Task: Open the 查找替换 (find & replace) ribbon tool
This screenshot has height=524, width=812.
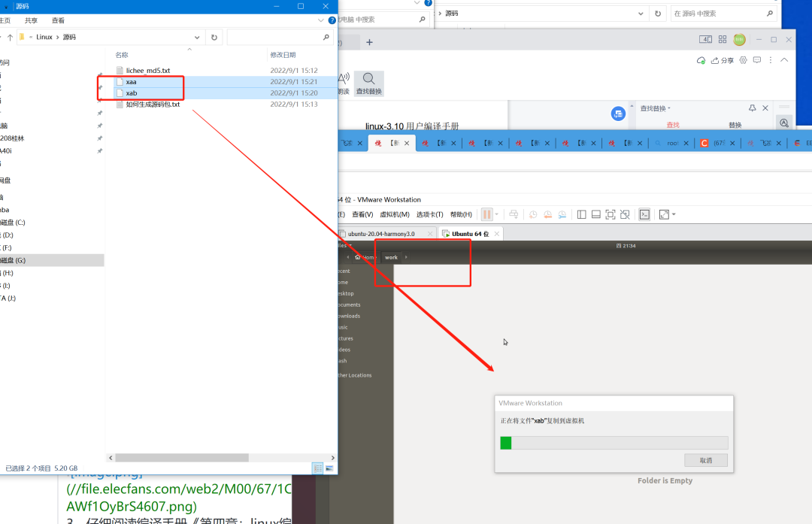Action: coord(368,83)
